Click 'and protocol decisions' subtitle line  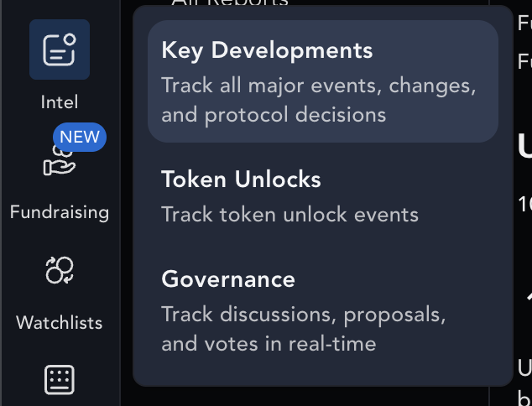274,115
